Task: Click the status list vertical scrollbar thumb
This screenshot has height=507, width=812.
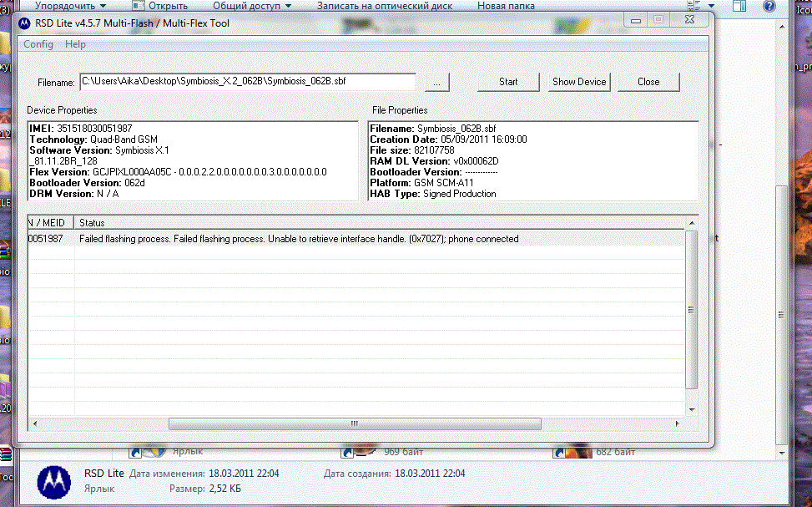Action: click(x=691, y=310)
